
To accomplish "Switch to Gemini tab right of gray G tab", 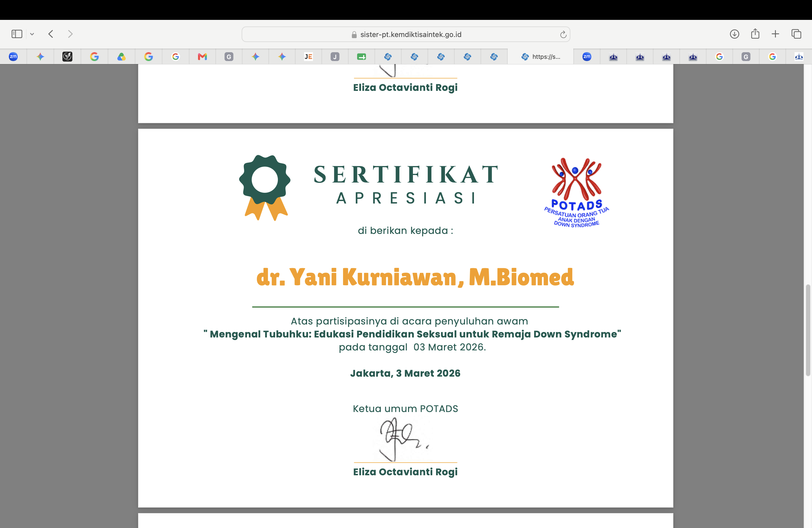I will (255, 57).
